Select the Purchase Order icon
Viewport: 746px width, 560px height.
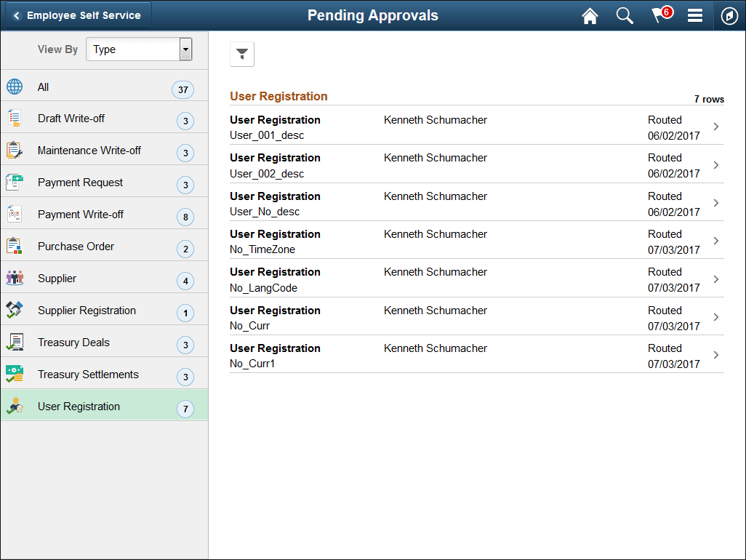point(15,246)
